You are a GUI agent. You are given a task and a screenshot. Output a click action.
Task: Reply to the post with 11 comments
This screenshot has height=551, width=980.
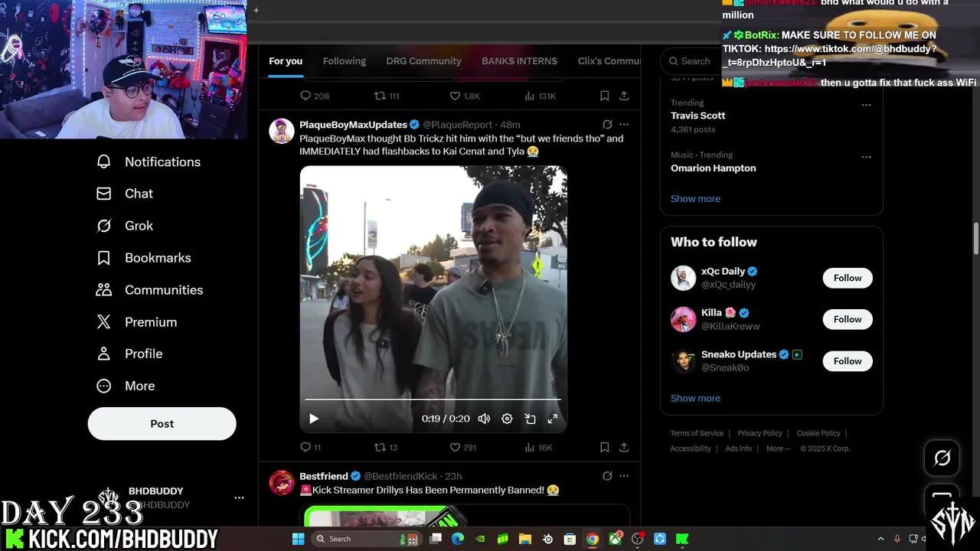310,447
